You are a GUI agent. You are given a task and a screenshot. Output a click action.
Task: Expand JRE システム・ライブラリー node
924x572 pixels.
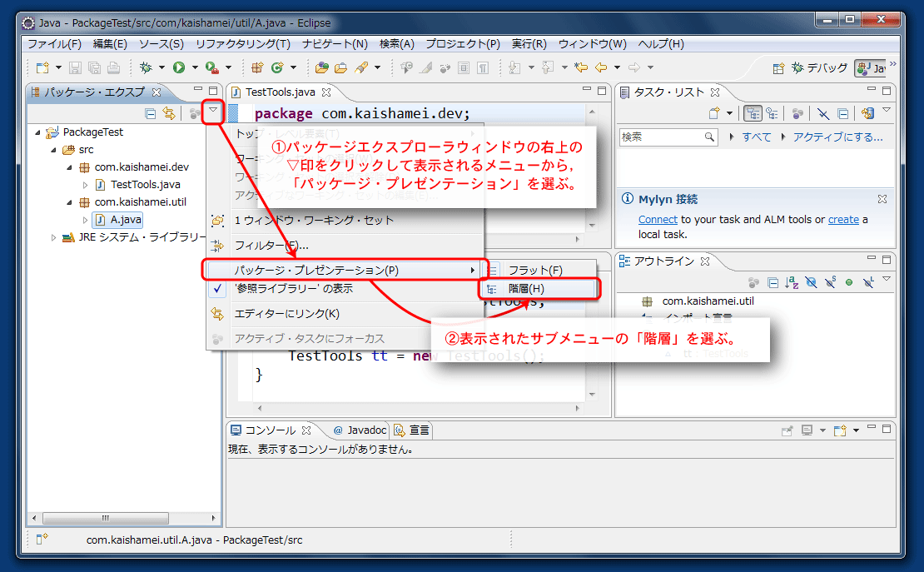(x=53, y=237)
